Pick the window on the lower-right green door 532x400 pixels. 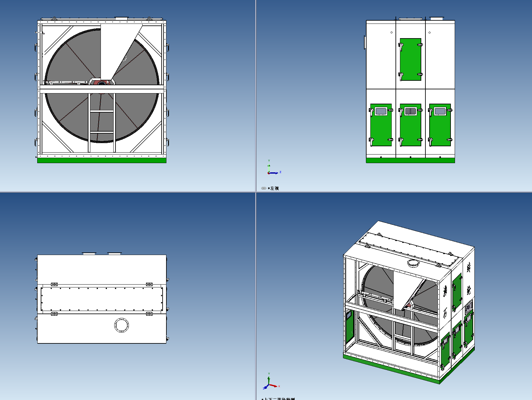(x=440, y=111)
